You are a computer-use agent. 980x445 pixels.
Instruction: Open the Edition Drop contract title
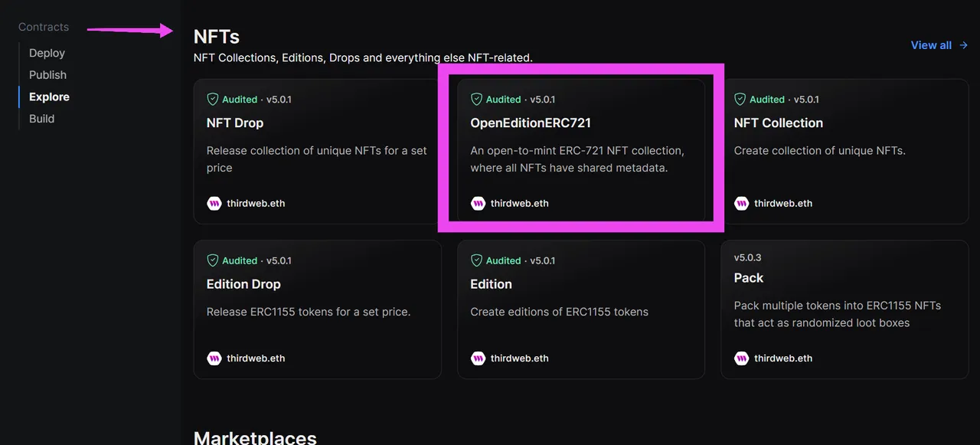243,284
